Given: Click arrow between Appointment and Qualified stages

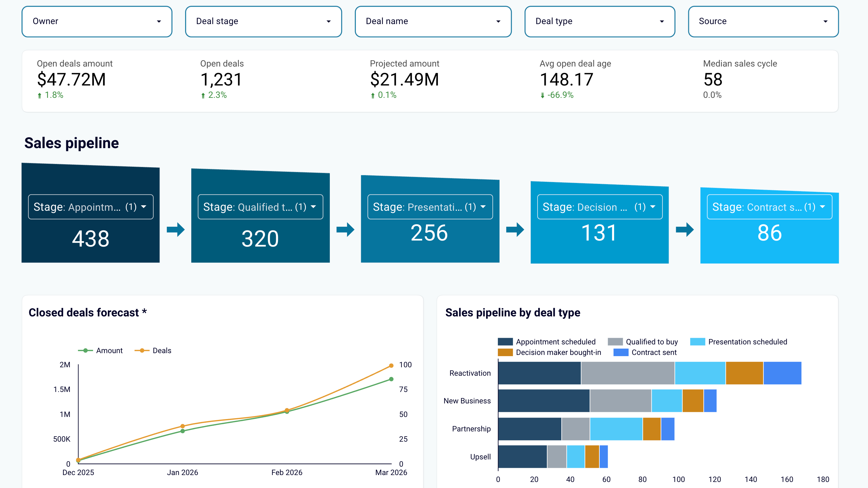Looking at the screenshot, I should (176, 230).
